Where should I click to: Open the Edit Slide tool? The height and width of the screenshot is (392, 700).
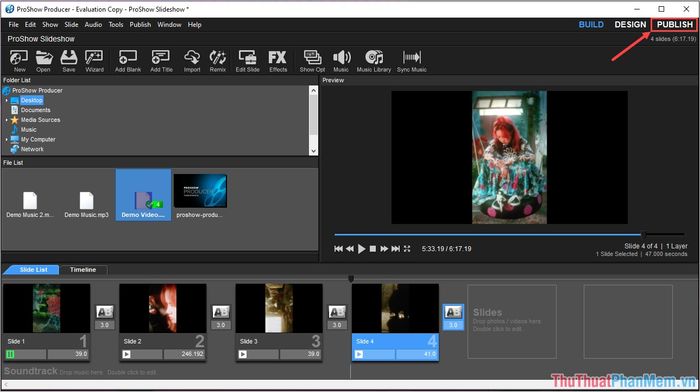point(247,61)
